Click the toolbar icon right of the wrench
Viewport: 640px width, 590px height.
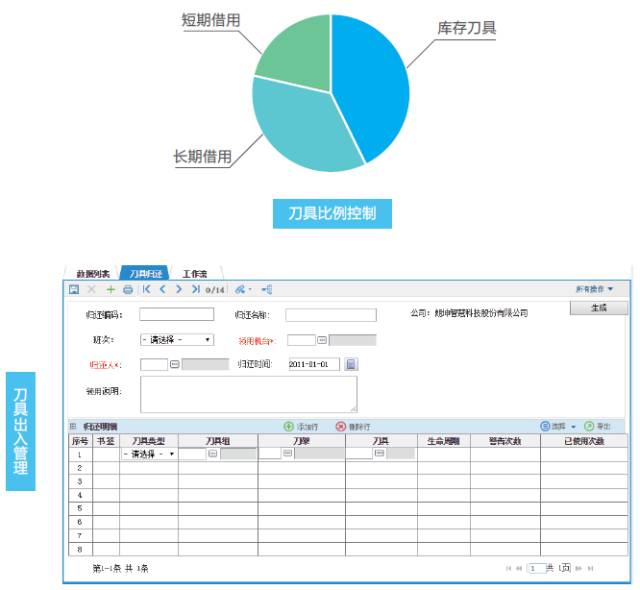tap(267, 290)
